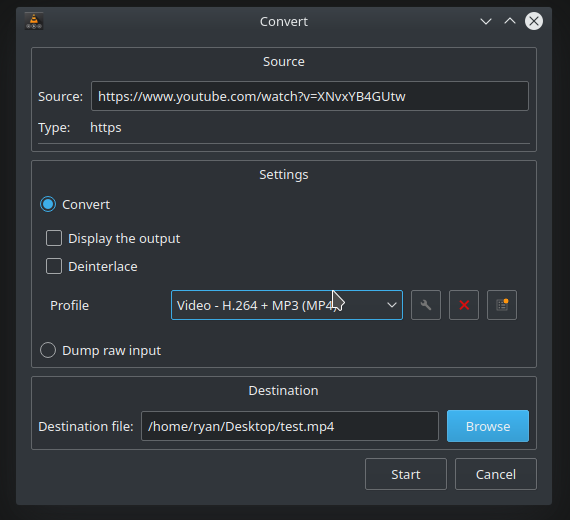This screenshot has height=520, width=570.
Task: Select the Convert radio option
Action: 48,204
